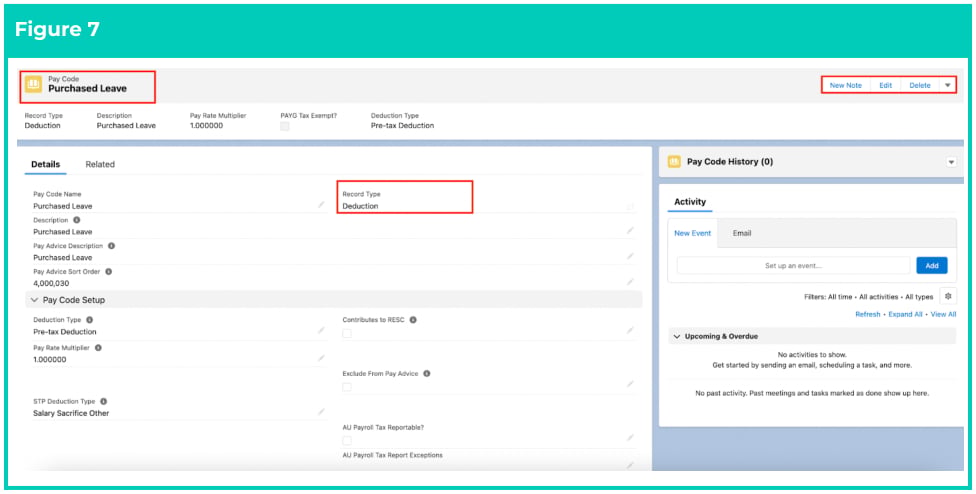Select the New Event tab

(x=692, y=233)
